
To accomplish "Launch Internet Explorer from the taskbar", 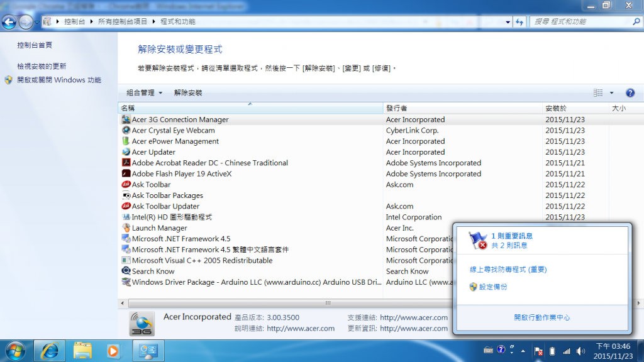I will (x=50, y=351).
